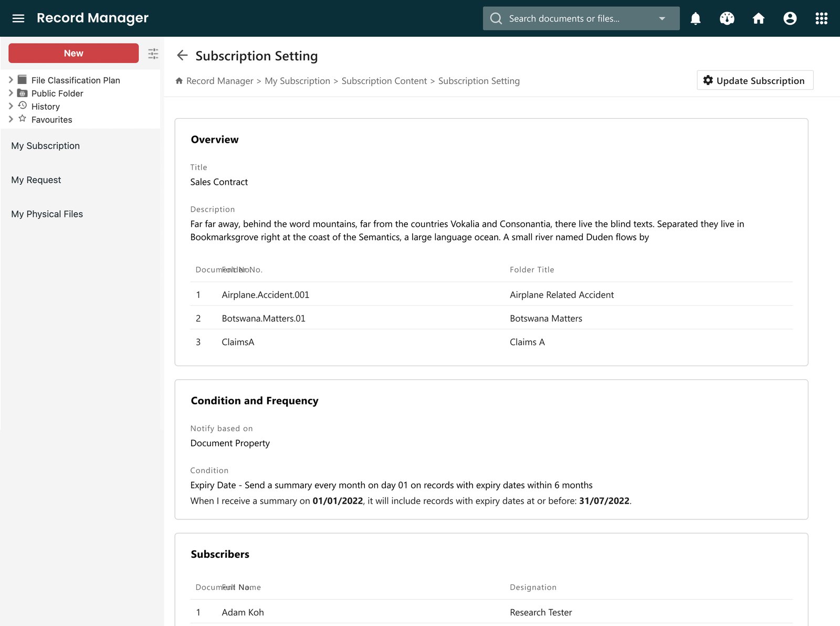Select History tree item

pos(46,107)
